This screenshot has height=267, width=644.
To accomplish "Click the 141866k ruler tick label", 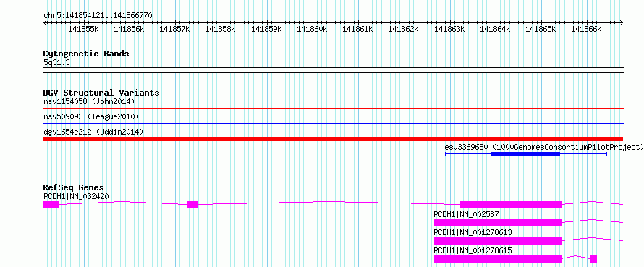I will [587, 29].
